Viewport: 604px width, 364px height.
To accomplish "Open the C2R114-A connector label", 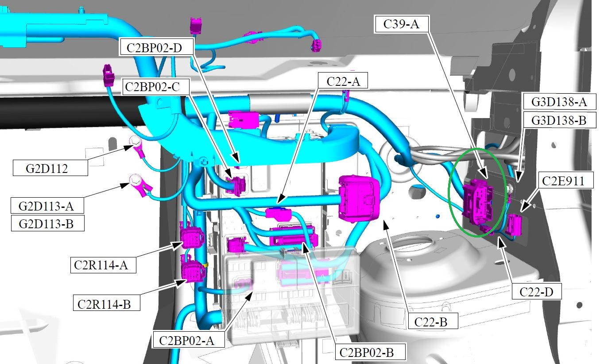I will [103, 265].
